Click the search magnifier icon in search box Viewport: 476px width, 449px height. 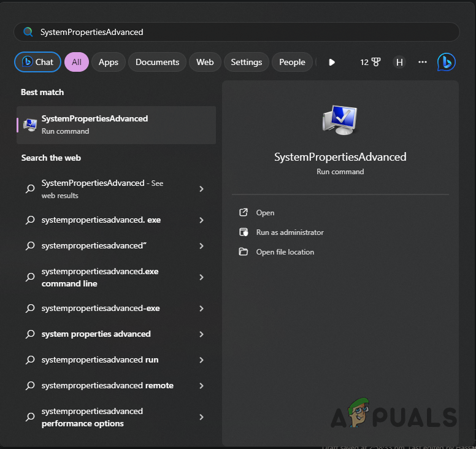[28, 32]
